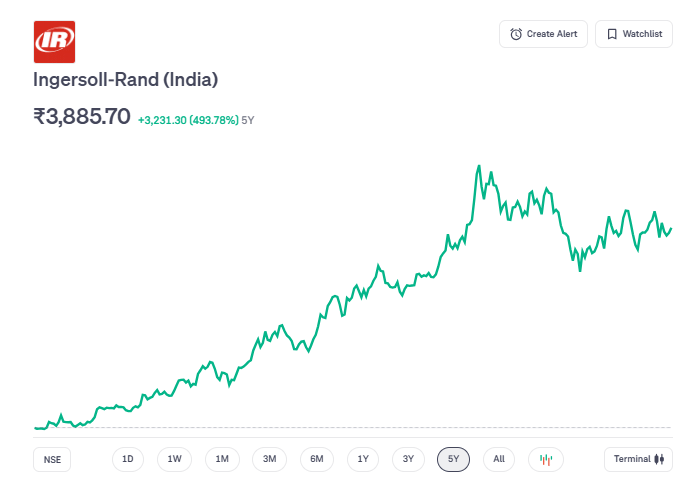Add stock via Watchlist button

(634, 34)
